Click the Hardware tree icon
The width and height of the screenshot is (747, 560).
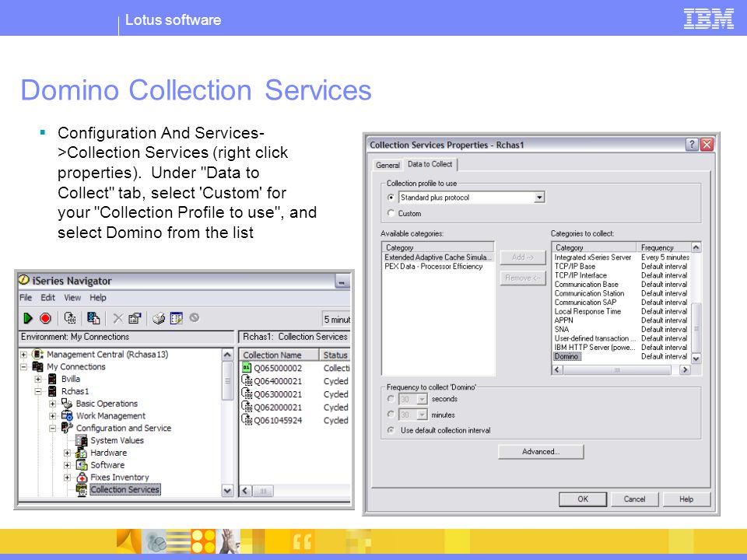(x=82, y=453)
